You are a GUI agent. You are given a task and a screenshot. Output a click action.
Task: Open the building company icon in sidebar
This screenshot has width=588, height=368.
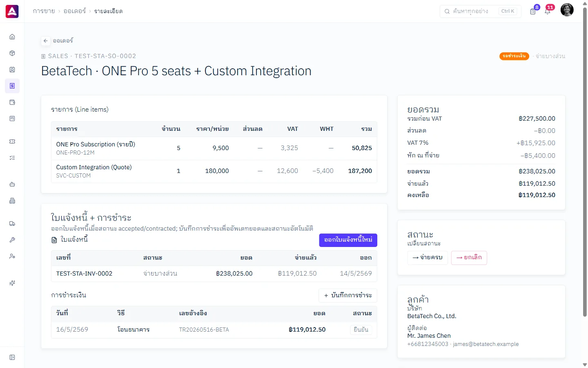12,201
